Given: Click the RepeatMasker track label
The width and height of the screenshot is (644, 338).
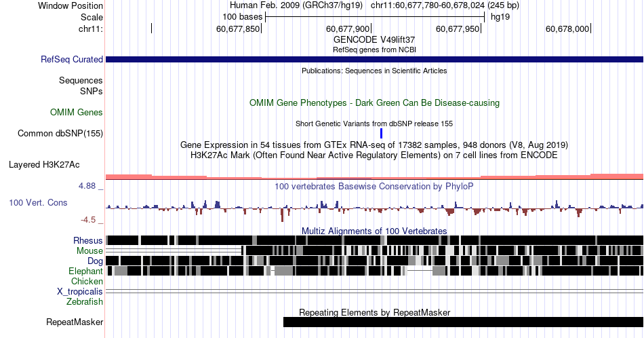Looking at the screenshot, I should [75, 322].
